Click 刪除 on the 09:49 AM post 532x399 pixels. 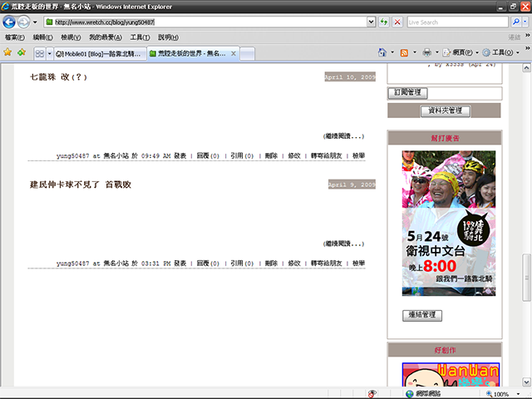271,155
